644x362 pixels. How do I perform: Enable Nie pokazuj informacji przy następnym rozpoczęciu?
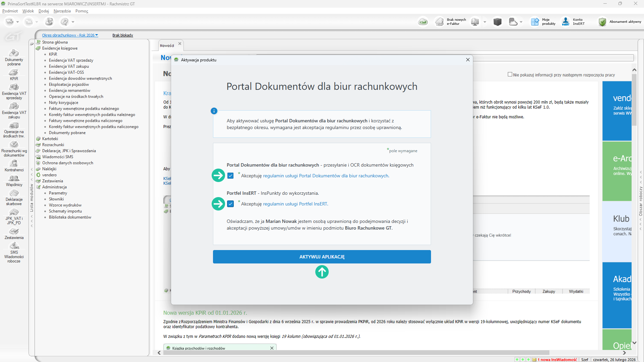point(510,74)
